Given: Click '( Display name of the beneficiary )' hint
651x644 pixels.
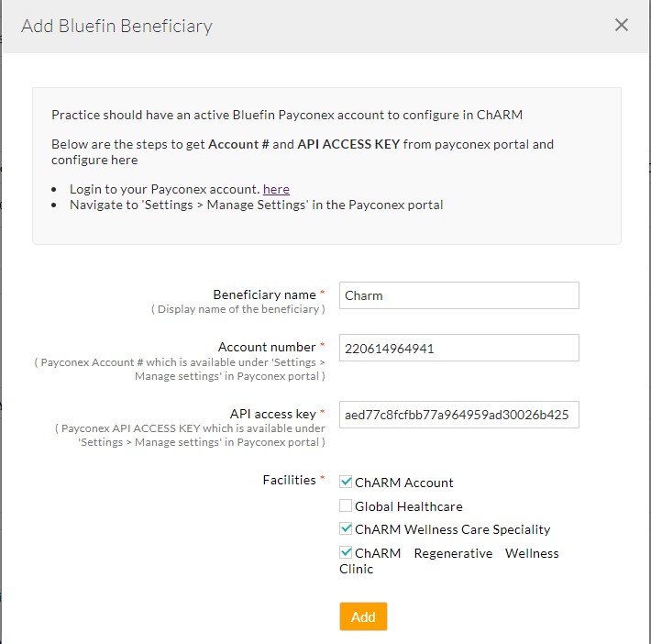Looking at the screenshot, I should 237,309.
